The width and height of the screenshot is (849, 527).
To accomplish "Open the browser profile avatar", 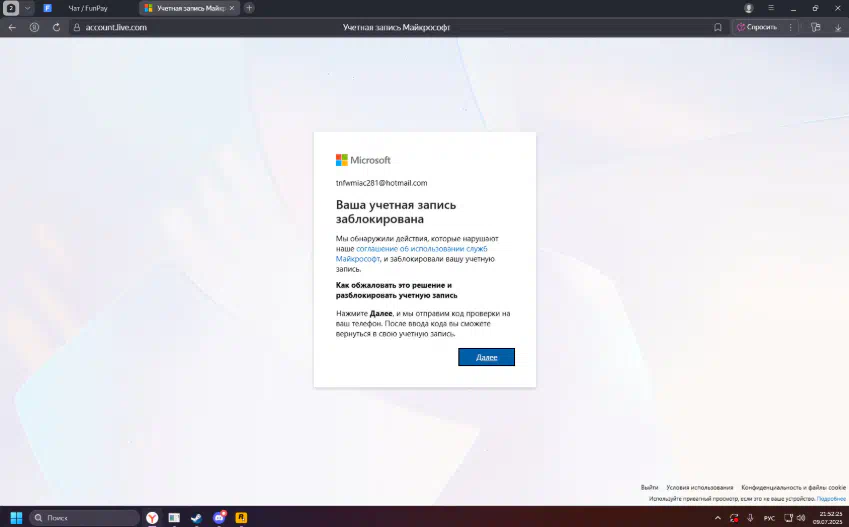I will 749,8.
